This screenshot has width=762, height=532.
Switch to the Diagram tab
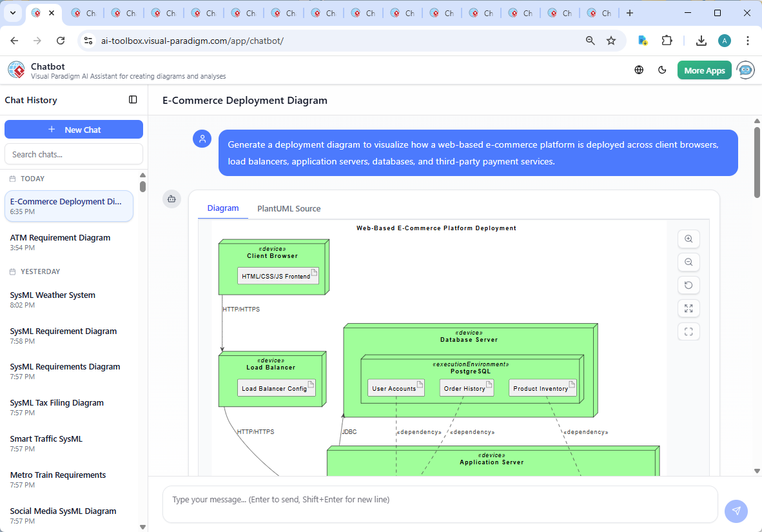click(x=223, y=208)
